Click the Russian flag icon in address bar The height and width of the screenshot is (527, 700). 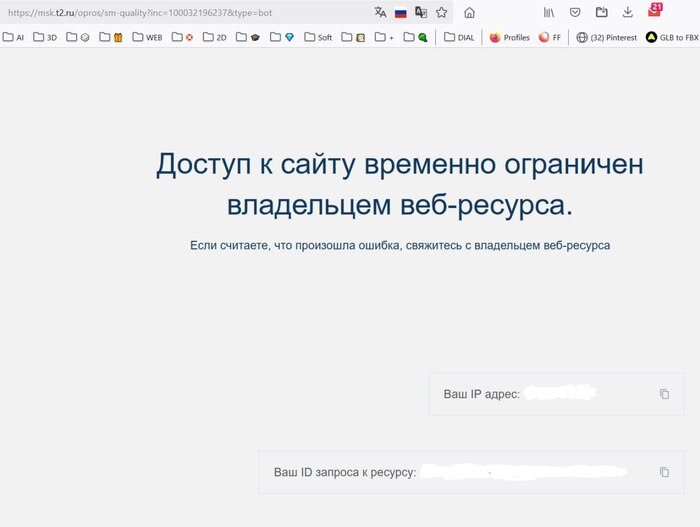pyautogui.click(x=401, y=13)
